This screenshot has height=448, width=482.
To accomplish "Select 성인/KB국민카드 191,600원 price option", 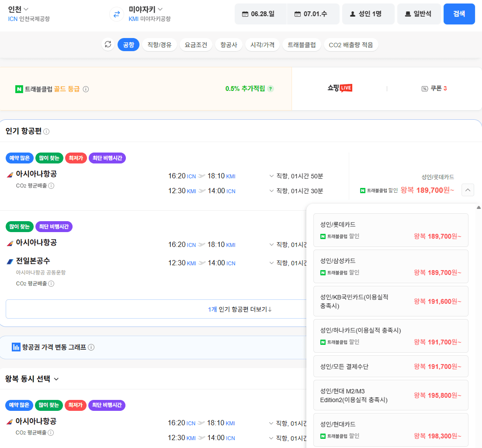I will pyautogui.click(x=391, y=301).
